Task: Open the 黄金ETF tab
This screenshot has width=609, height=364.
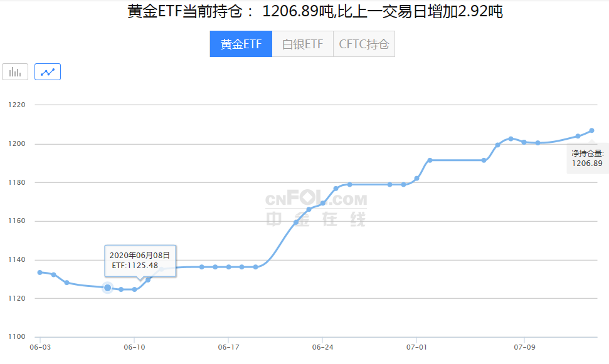Action: 241,44
